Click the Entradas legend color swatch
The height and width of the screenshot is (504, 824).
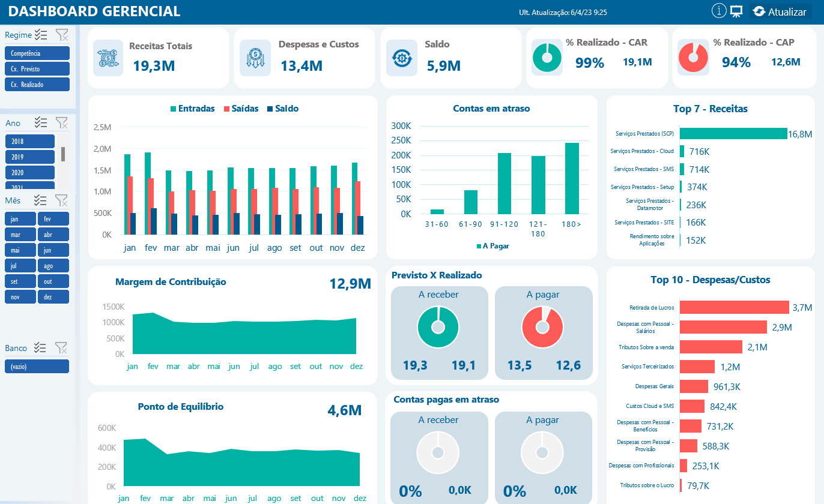[x=174, y=109]
